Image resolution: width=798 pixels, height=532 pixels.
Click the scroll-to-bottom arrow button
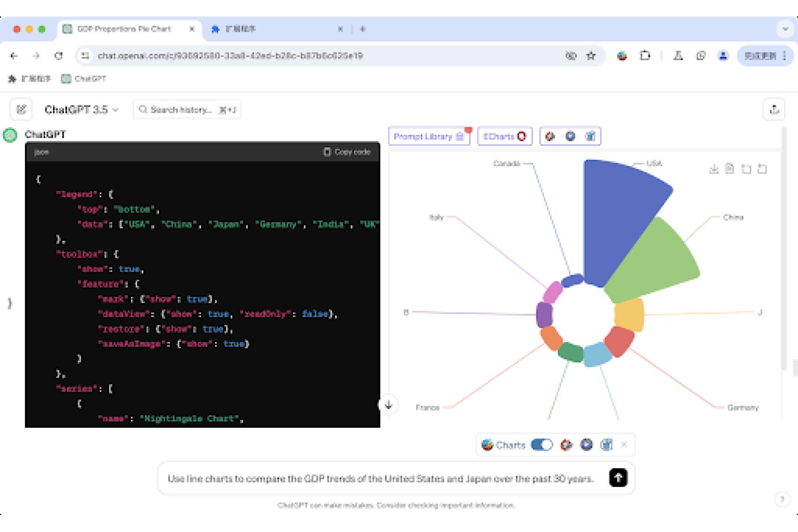tap(388, 405)
